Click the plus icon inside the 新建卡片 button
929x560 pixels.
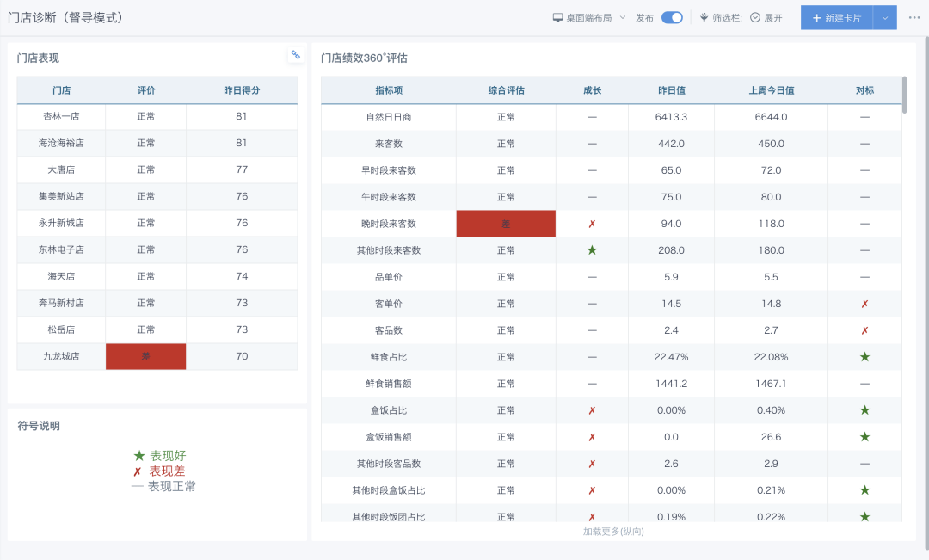815,16
